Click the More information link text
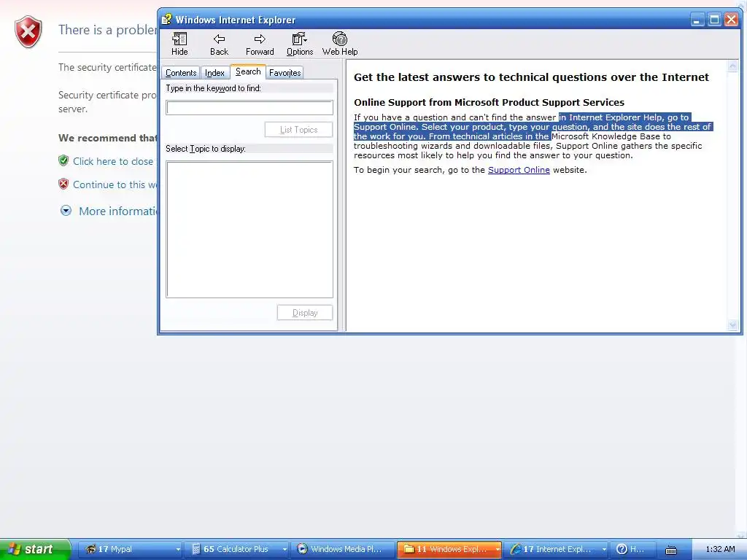Screen dimensions: 747x560 click(118, 211)
